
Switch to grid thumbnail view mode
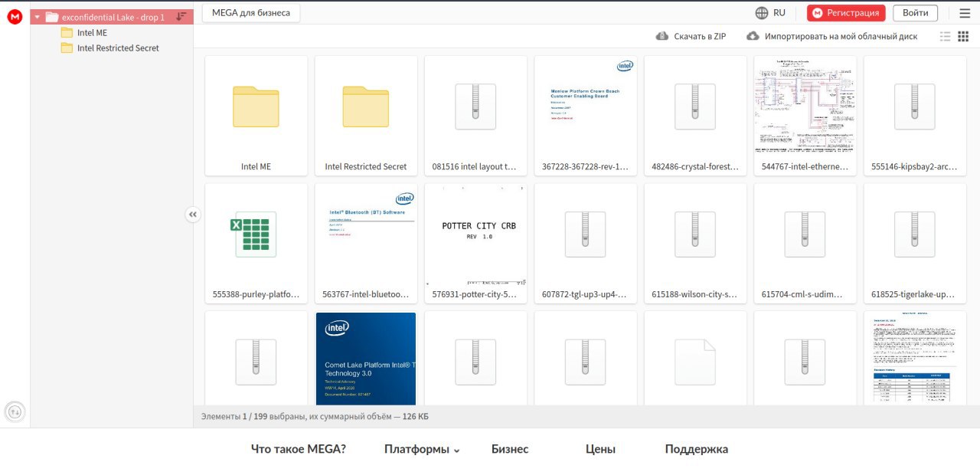pyautogui.click(x=963, y=36)
